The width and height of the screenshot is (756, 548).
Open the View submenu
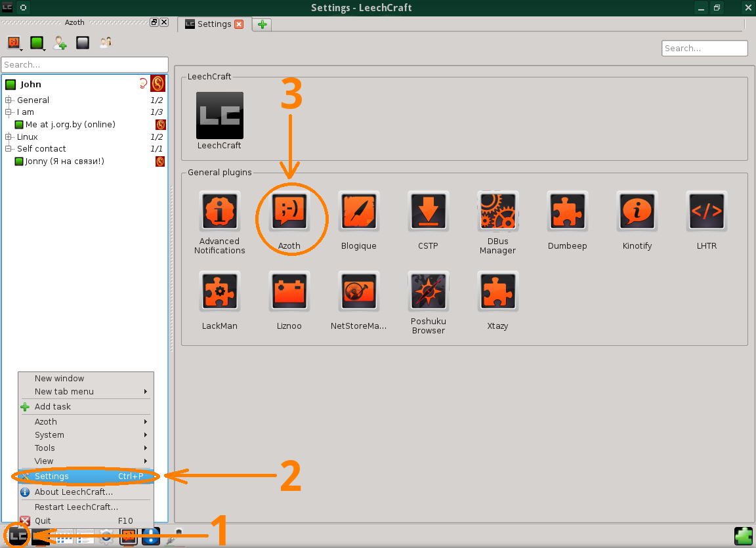pyautogui.click(x=86, y=461)
